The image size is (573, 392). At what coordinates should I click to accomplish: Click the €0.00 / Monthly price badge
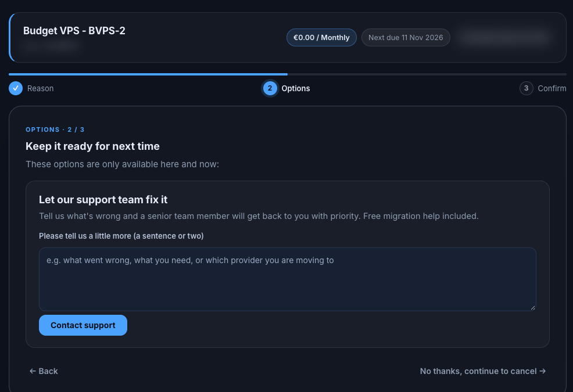(x=321, y=38)
